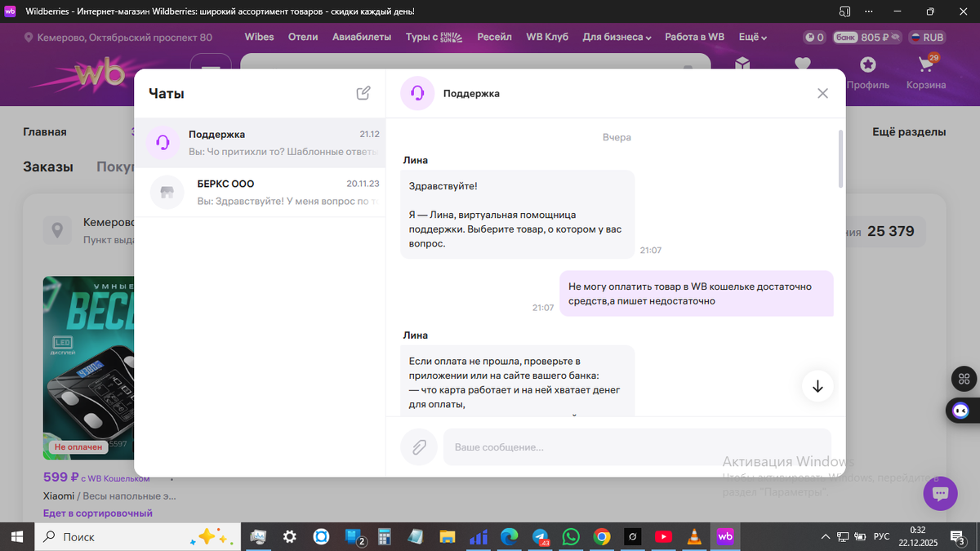The image size is (980, 551).
Task: Open Корзина cart icon
Action: 926,72
